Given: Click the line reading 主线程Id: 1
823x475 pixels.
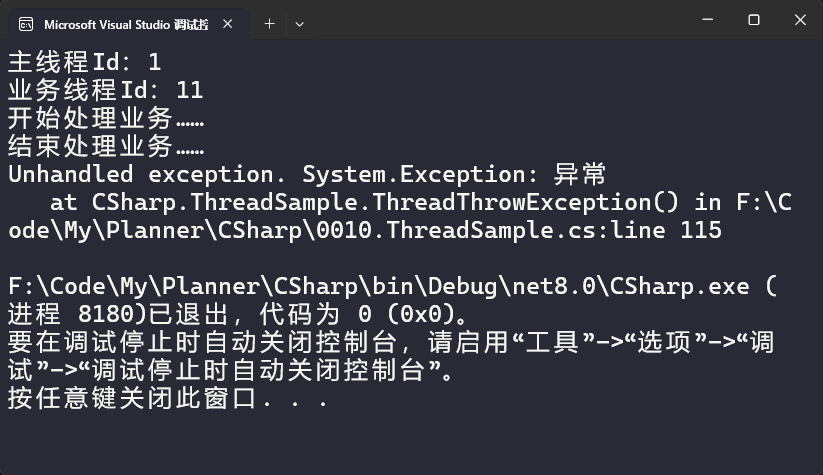Looking at the screenshot, I should [x=85, y=62].
